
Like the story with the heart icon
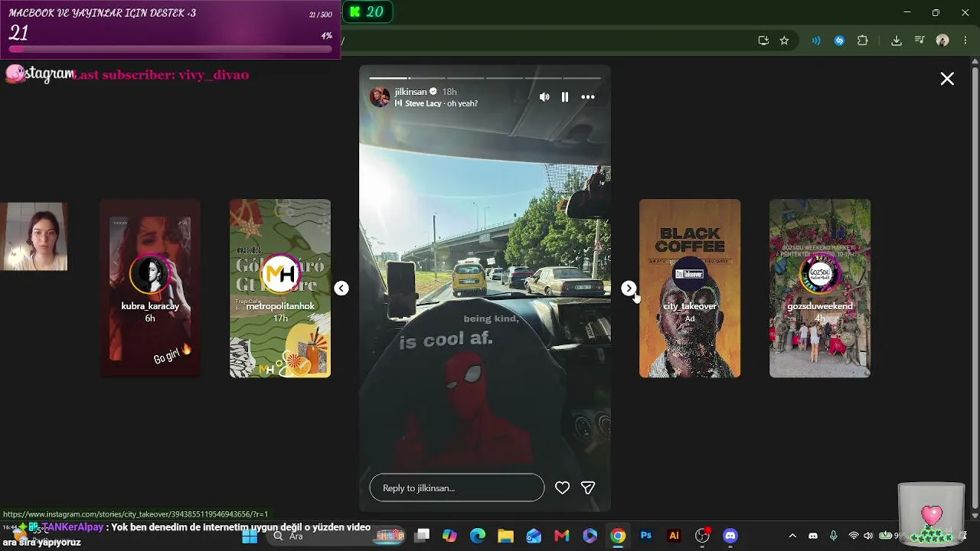562,487
